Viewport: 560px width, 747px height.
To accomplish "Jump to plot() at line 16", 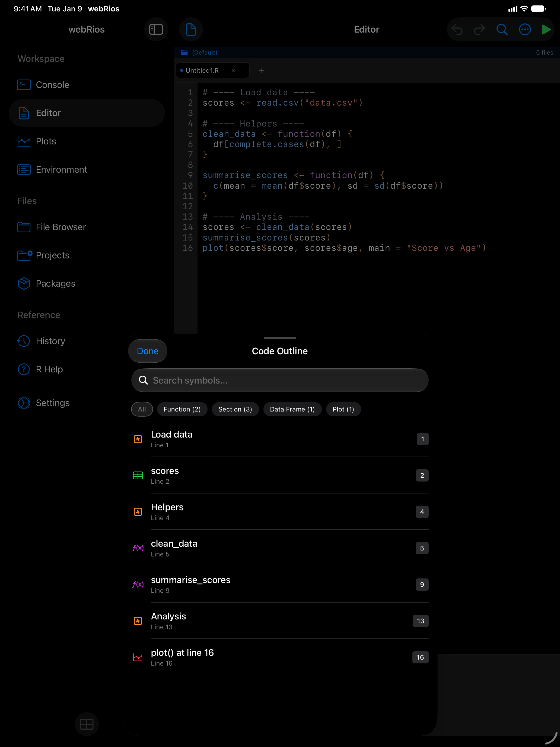I will 280,657.
